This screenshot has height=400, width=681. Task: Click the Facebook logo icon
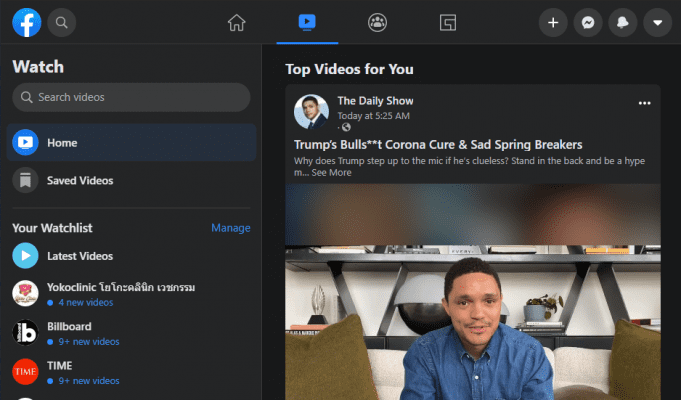click(x=26, y=22)
